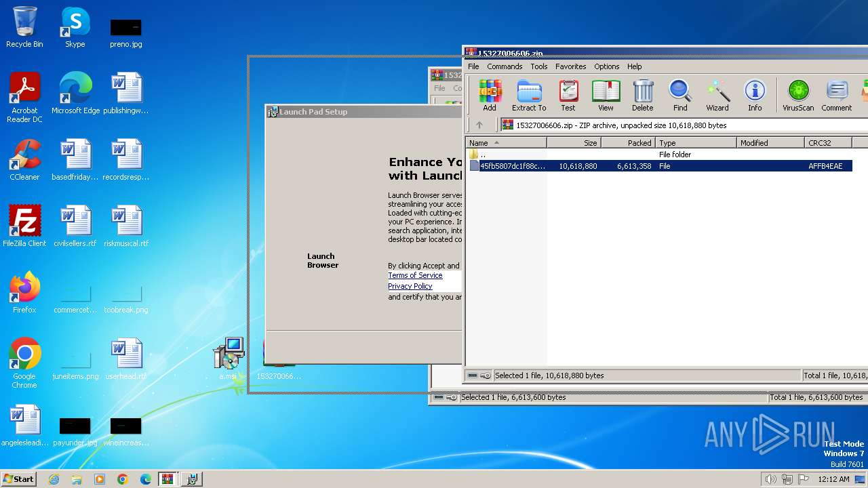868x488 pixels.
Task: Open the Recycle Bin desktop icon
Action: click(x=24, y=28)
